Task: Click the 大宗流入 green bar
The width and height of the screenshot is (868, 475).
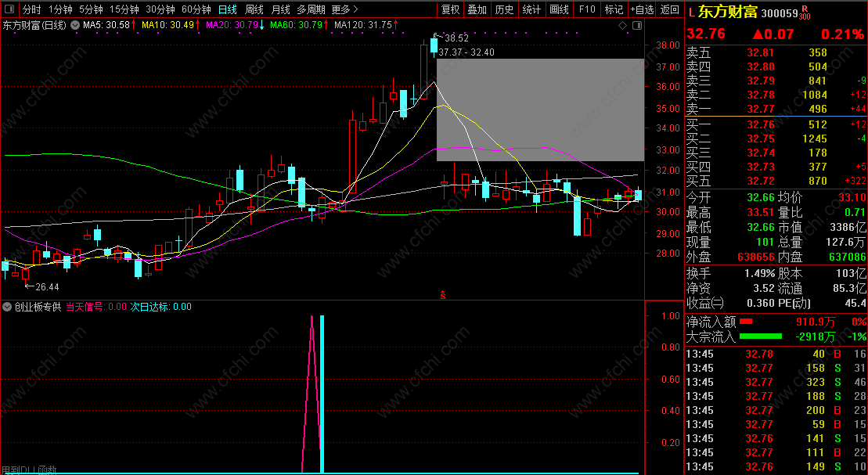Action: point(761,336)
